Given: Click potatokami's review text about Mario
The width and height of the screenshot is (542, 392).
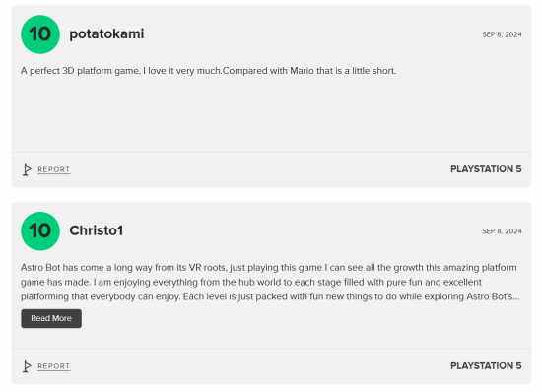Looking at the screenshot, I should point(208,71).
